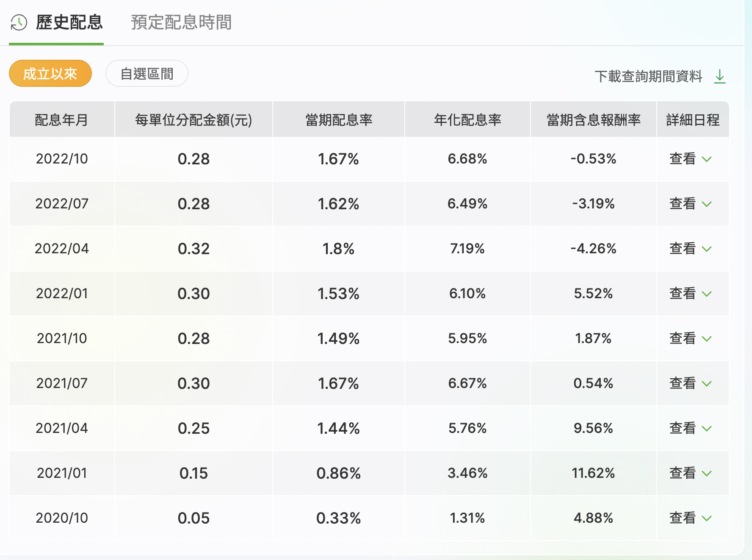Click the history clock icon
The width and height of the screenshot is (752, 560).
(19, 22)
